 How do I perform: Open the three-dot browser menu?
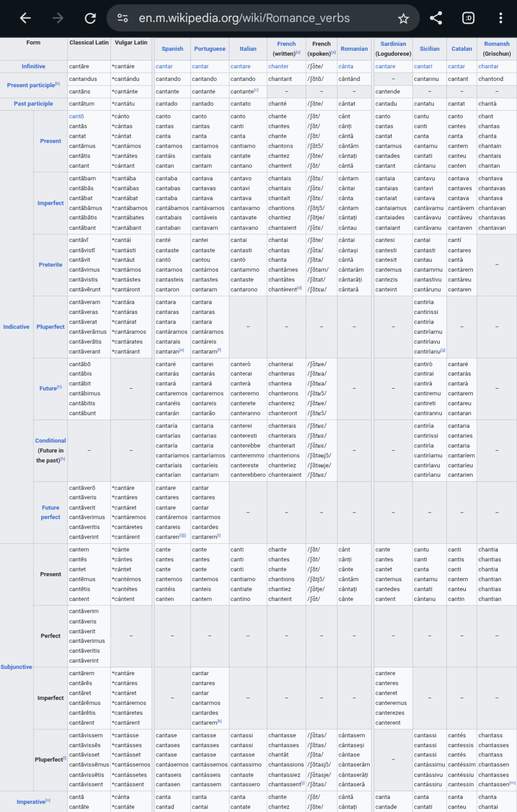coord(501,18)
